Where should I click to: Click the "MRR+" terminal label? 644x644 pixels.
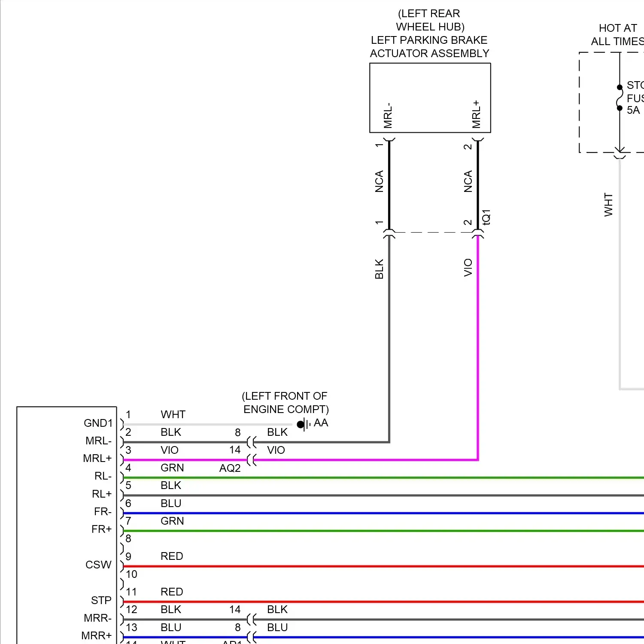(97, 636)
